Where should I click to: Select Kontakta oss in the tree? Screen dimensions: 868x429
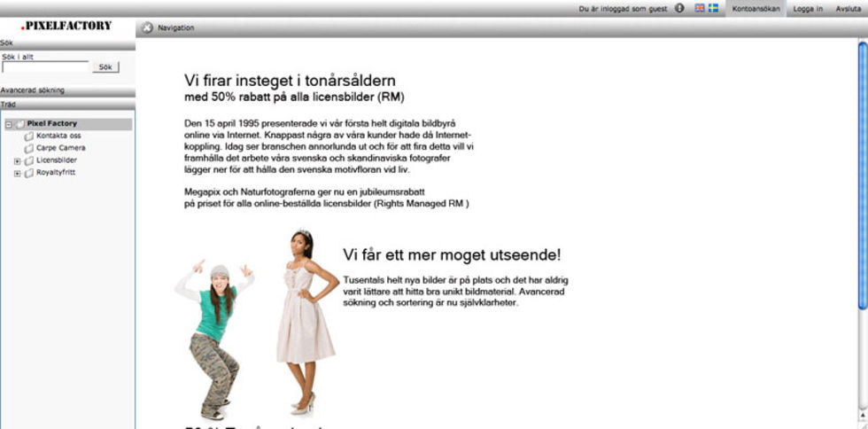[58, 136]
